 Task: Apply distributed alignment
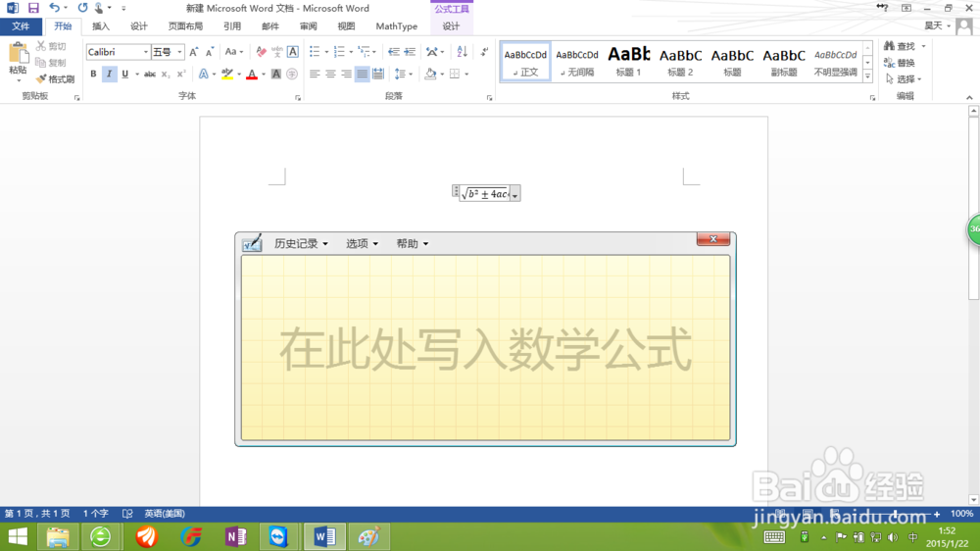(x=378, y=74)
